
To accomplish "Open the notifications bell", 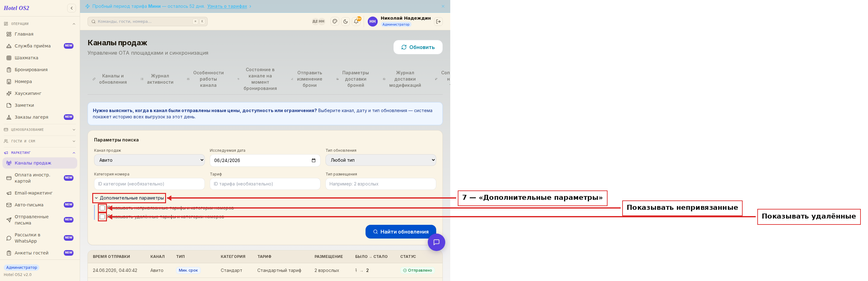I will 356,22.
